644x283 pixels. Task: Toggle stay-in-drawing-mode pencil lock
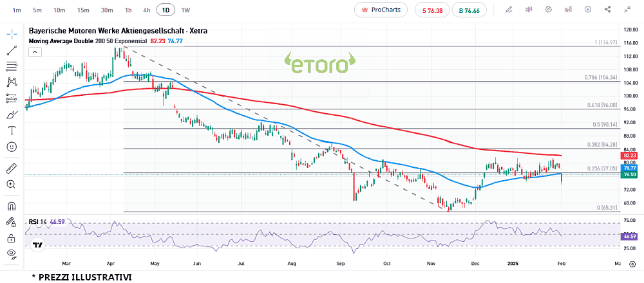tap(12, 222)
